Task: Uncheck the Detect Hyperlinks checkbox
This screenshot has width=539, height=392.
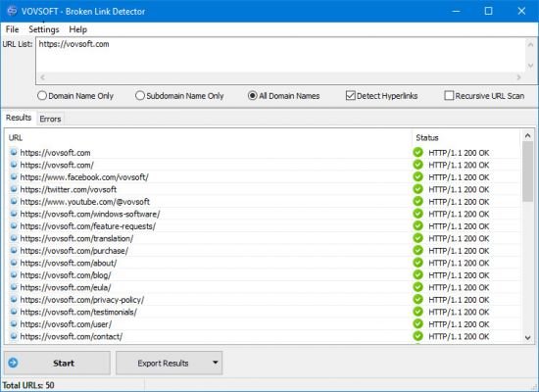Action: click(x=381, y=96)
